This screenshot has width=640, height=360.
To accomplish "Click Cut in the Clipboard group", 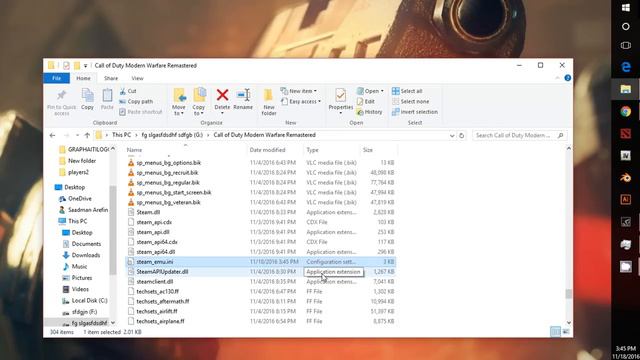I will coord(128,91).
